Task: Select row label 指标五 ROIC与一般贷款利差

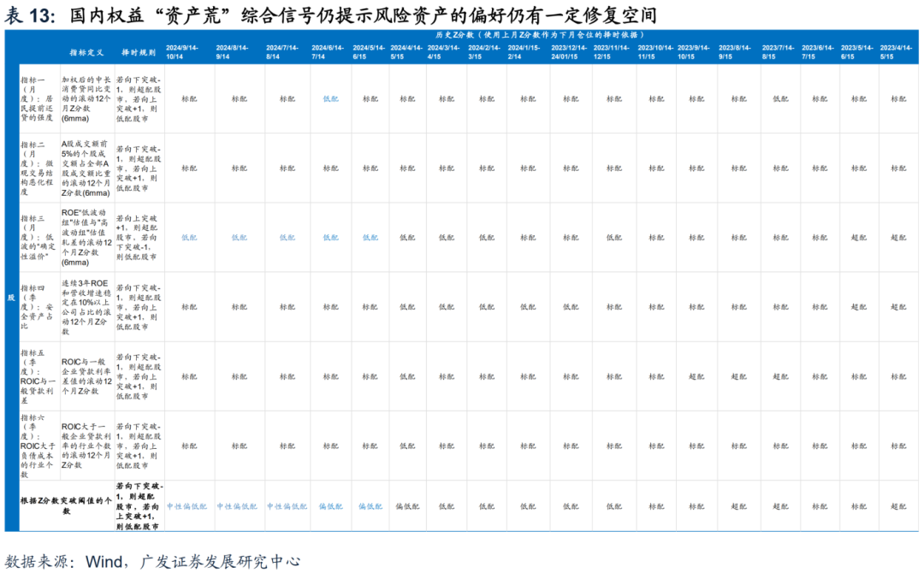Action: (38, 376)
